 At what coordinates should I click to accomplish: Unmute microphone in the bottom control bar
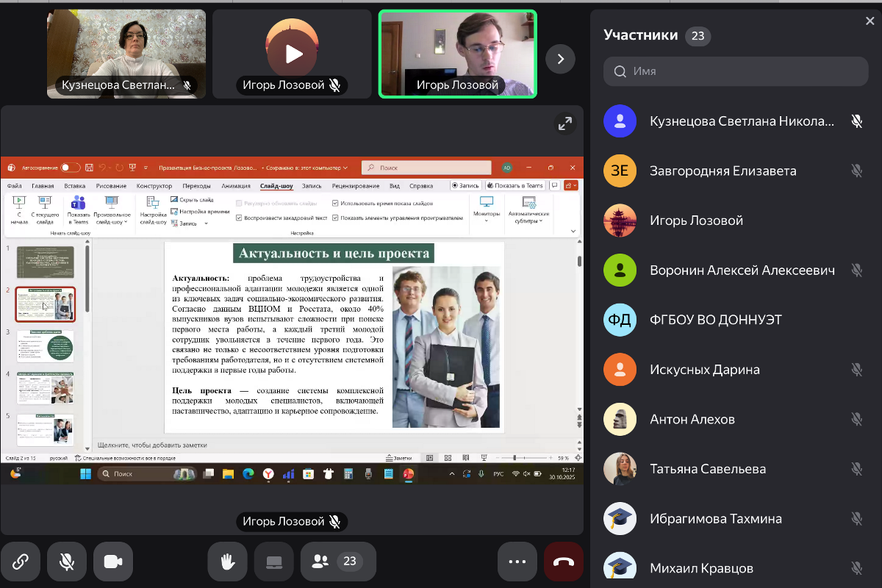(x=67, y=562)
